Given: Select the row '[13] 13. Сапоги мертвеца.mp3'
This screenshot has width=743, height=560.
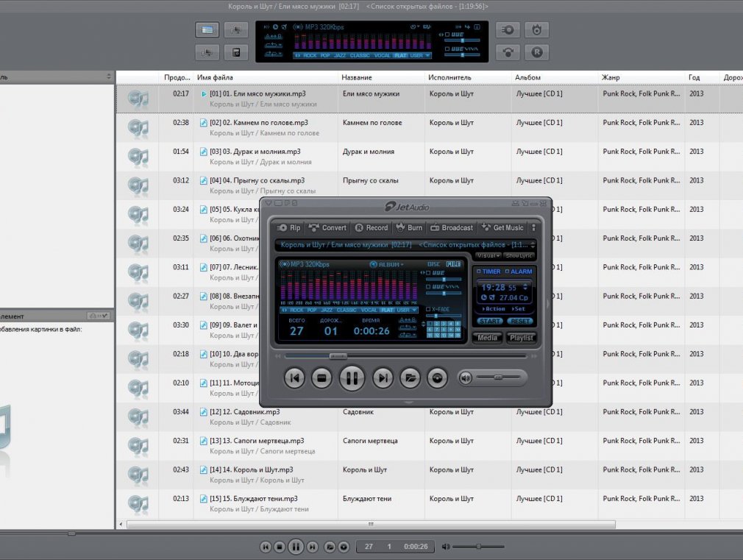Looking at the screenshot, I should pos(430,446).
